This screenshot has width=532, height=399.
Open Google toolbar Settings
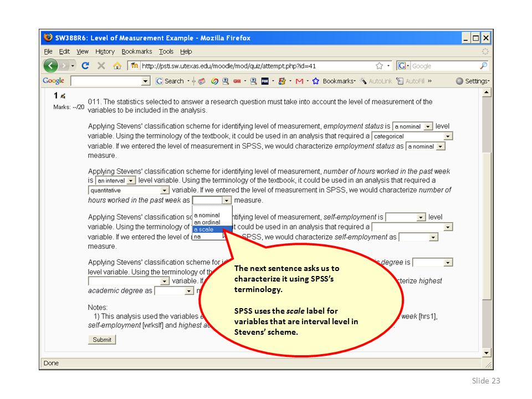coord(473,81)
